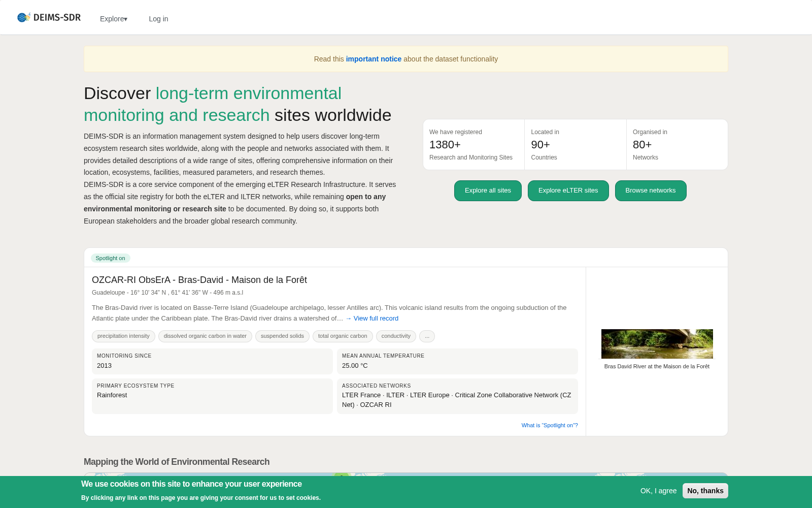
Task: Accept cookies with OK, I agree
Action: (658, 491)
